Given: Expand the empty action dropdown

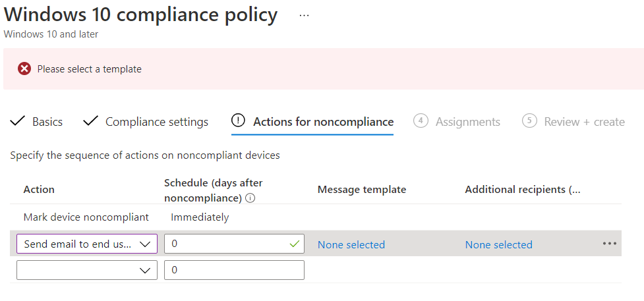Looking at the screenshot, I should click(86, 270).
